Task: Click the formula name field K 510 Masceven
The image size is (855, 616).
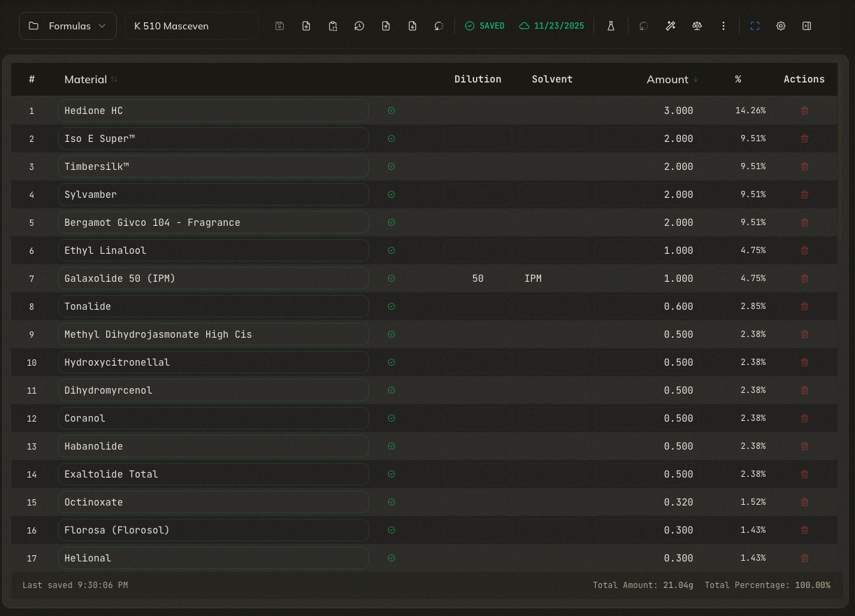Action: click(x=192, y=26)
